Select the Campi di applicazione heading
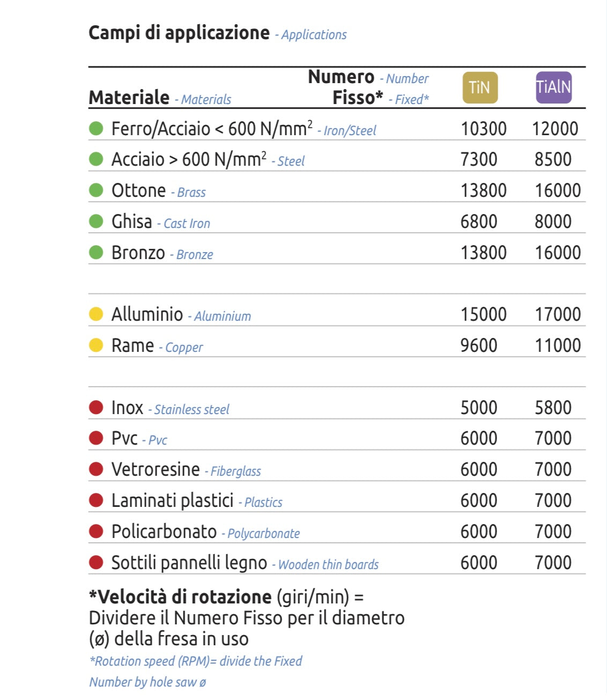Image resolution: width=607 pixels, height=700 pixels. point(179,33)
